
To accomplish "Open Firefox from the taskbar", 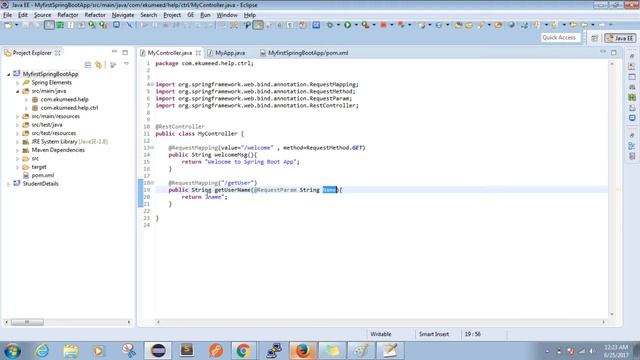I will (x=302, y=351).
